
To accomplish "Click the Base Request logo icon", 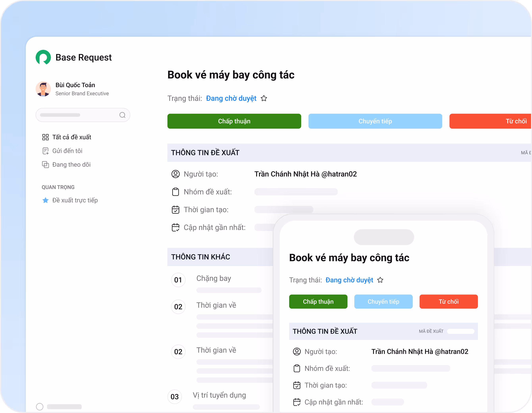I will [43, 57].
